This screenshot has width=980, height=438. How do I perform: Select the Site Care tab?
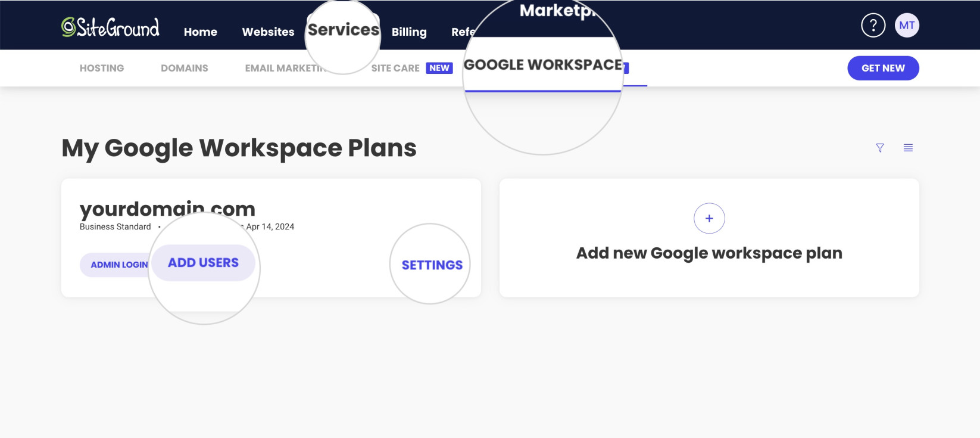[x=395, y=68]
